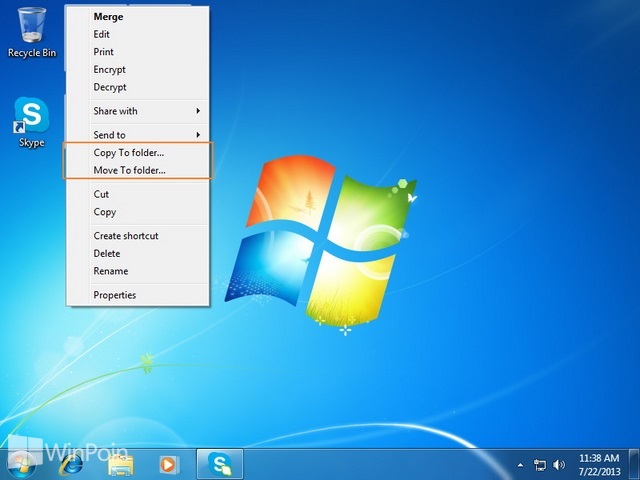This screenshot has height=480, width=640.
Task: Open the clock showing 11:38 AM
Action: pos(599,464)
